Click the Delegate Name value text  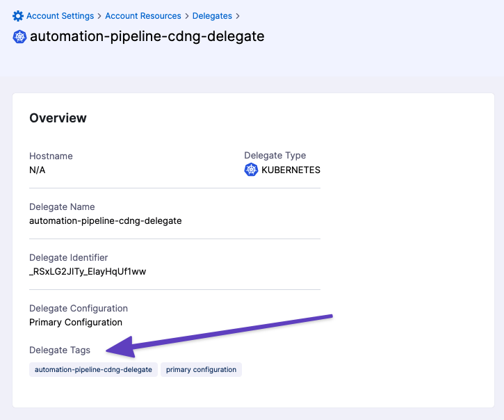(x=105, y=220)
